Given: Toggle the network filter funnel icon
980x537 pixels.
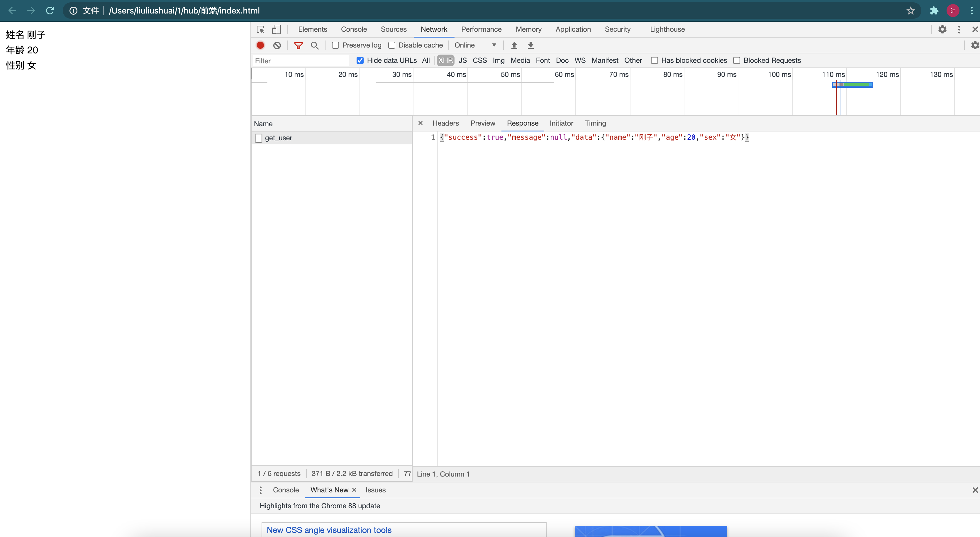Looking at the screenshot, I should coord(298,45).
